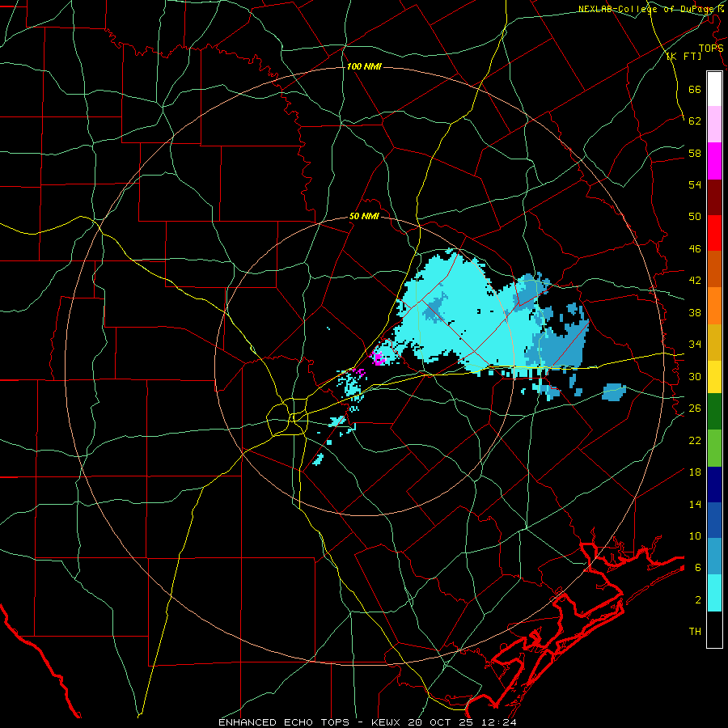Click the '14' legend value

[695, 504]
